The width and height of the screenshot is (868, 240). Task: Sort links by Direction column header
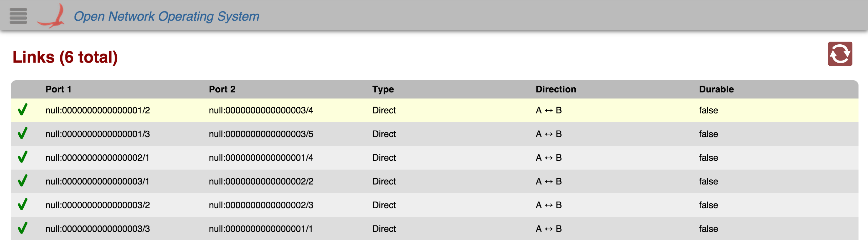click(556, 89)
